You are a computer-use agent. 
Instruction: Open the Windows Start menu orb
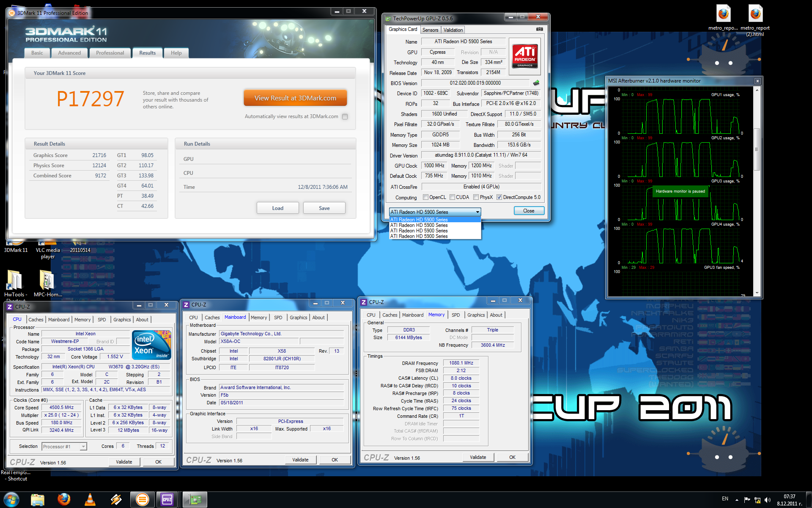click(x=11, y=500)
